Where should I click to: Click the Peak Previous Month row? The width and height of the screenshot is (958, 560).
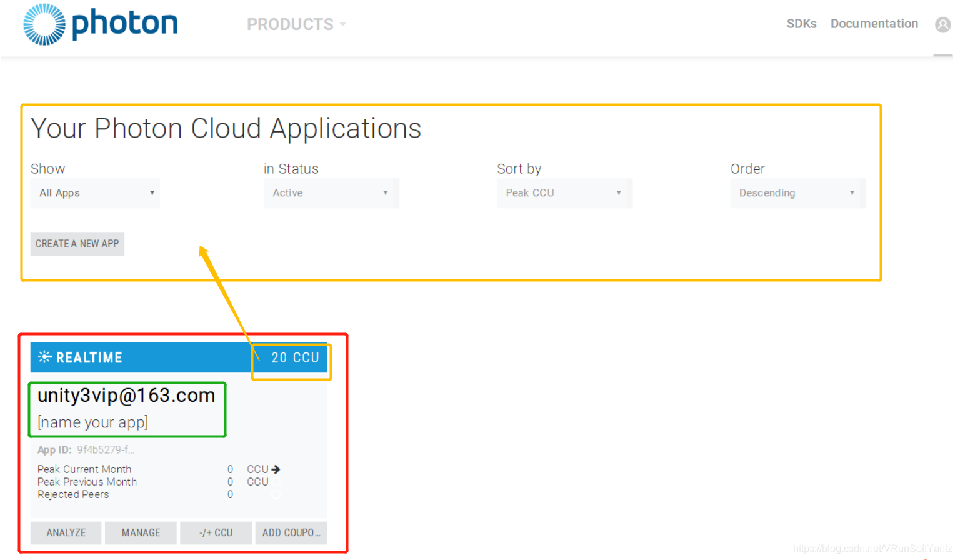pos(159,482)
